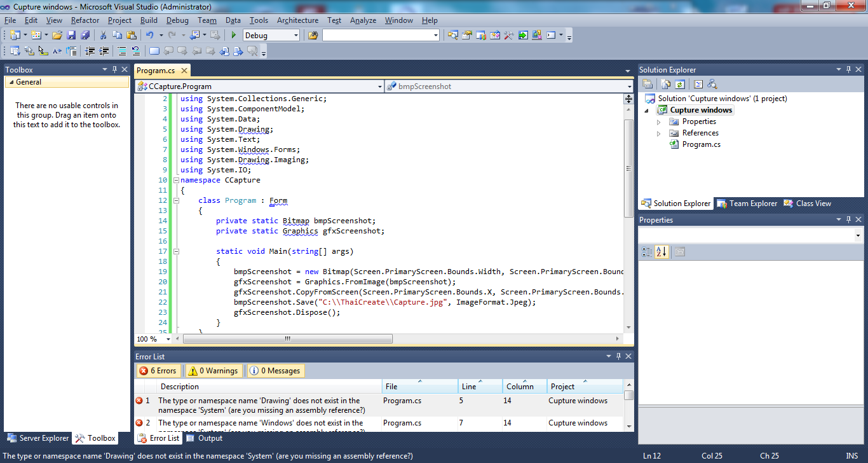868x463 pixels.
Task: Collapse the static void Main method region
Action: (x=175, y=252)
